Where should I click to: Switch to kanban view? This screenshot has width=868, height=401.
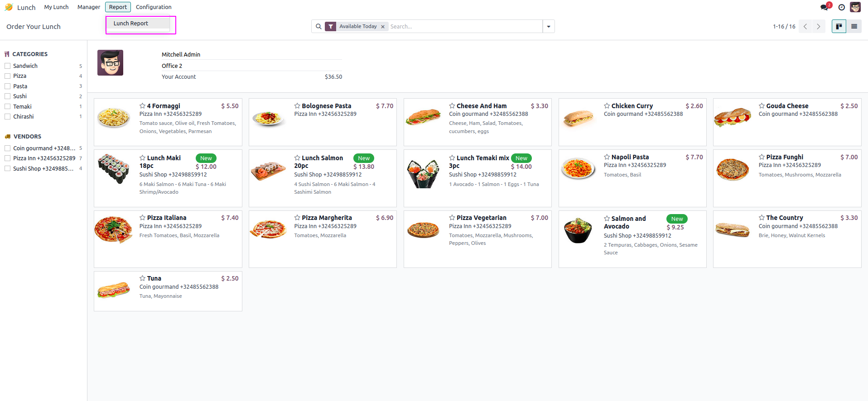(839, 26)
